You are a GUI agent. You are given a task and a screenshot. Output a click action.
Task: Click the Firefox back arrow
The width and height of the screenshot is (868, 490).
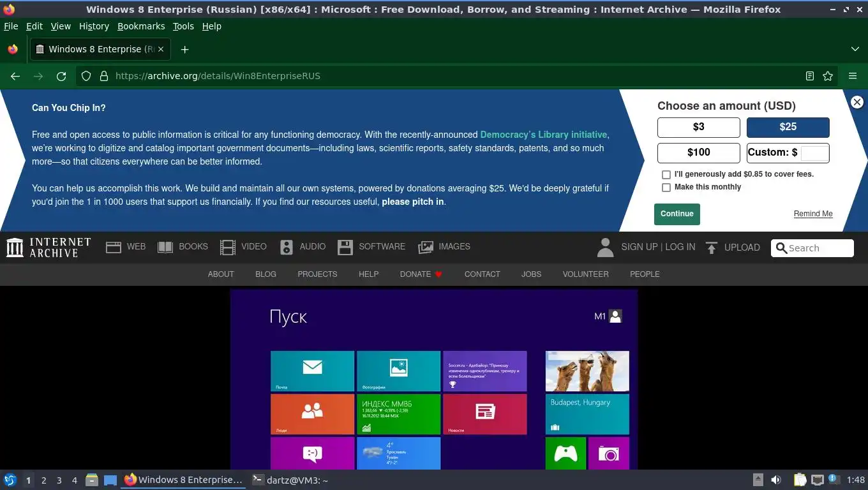15,76
